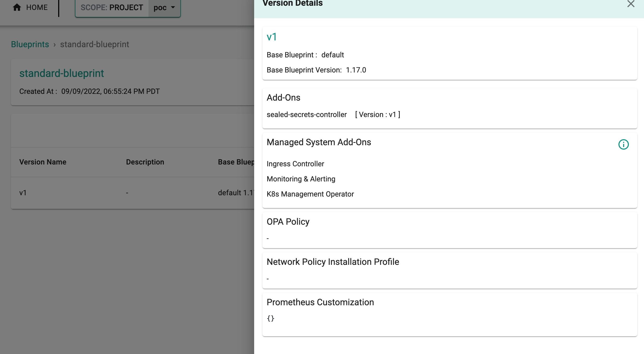644x354 pixels.
Task: Click the K8s Management Operator entry
Action: point(310,194)
